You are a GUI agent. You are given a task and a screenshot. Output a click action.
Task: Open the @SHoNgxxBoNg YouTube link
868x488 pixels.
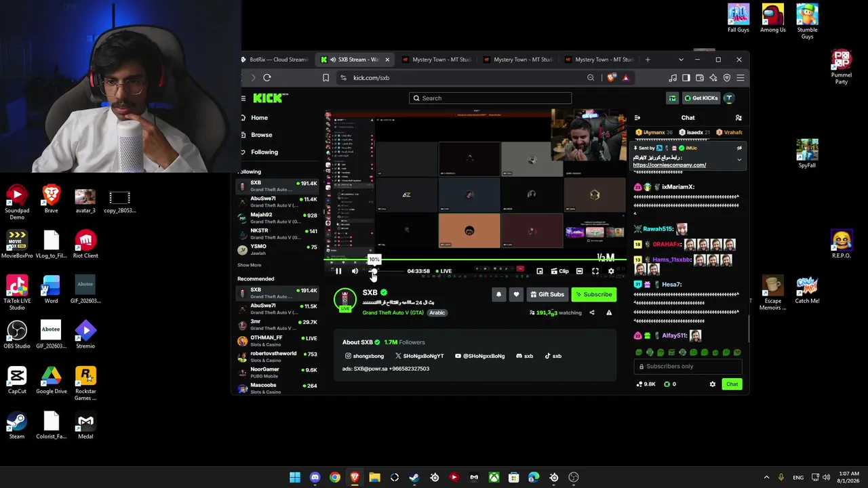(480, 356)
